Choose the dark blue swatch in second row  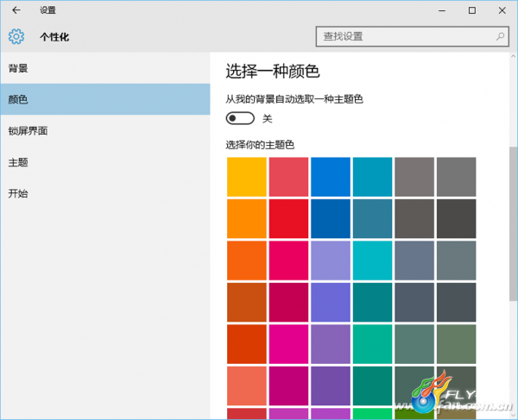(331, 219)
